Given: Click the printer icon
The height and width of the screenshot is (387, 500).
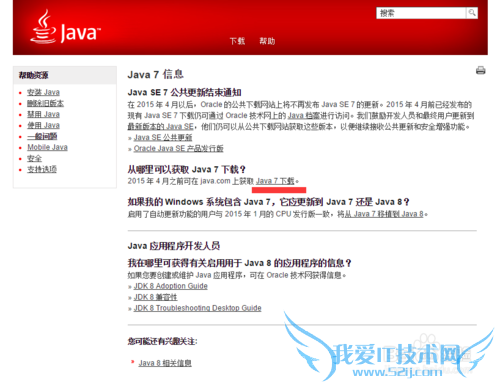Looking at the screenshot, I should [x=480, y=70].
